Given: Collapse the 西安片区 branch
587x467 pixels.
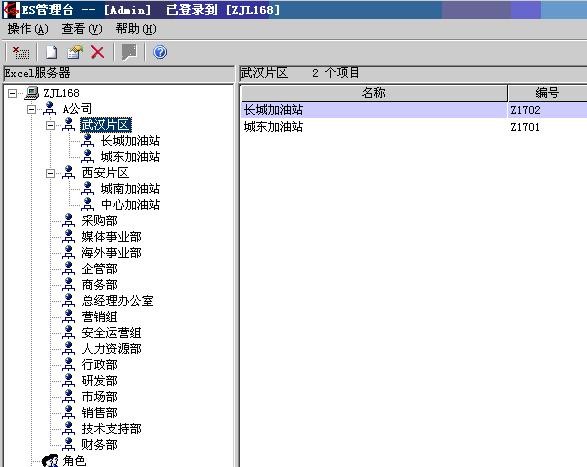Looking at the screenshot, I should pos(50,173).
